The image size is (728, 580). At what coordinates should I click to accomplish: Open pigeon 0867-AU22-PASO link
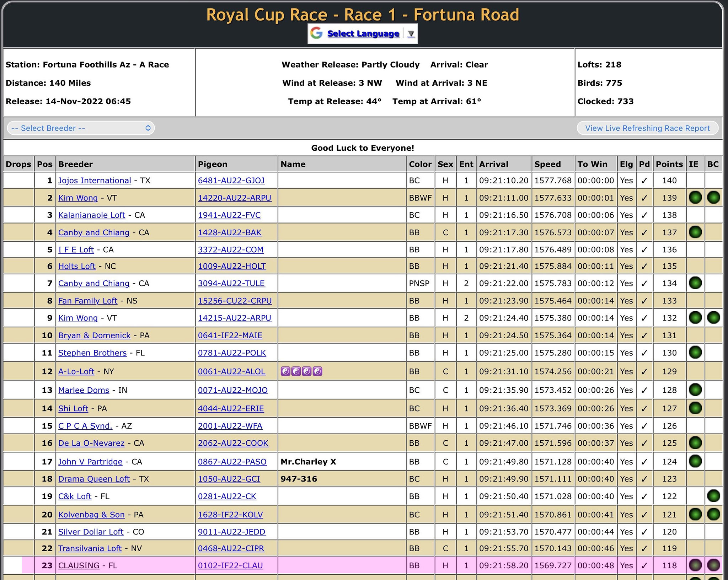click(232, 462)
